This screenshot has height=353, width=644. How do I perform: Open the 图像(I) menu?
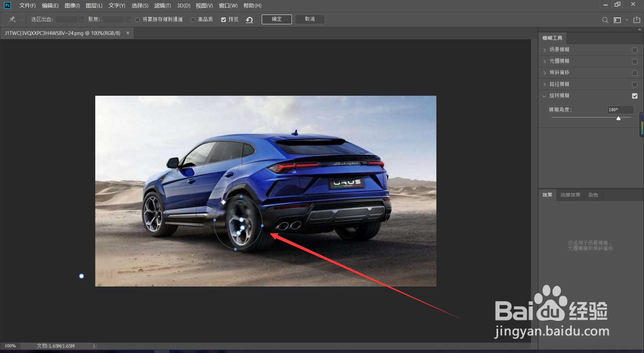pos(72,6)
